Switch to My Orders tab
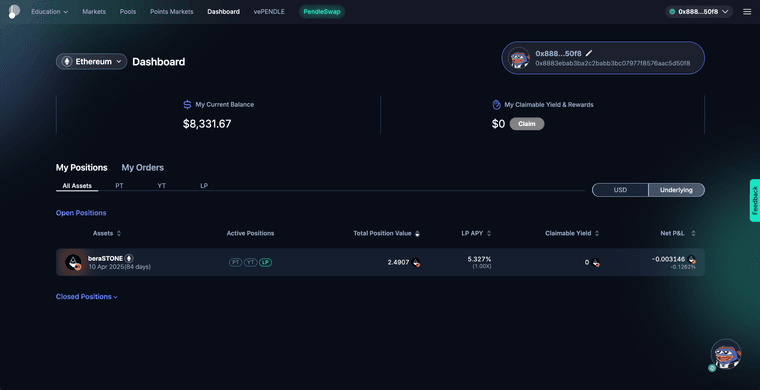The height and width of the screenshot is (390, 760). [142, 168]
